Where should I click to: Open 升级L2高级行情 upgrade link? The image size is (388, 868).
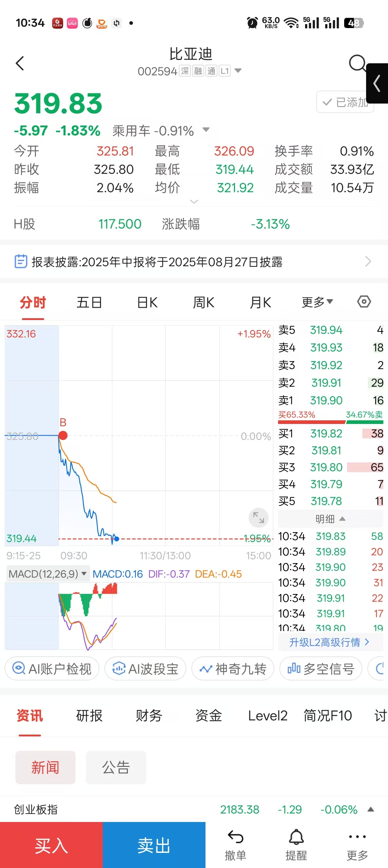point(330,642)
